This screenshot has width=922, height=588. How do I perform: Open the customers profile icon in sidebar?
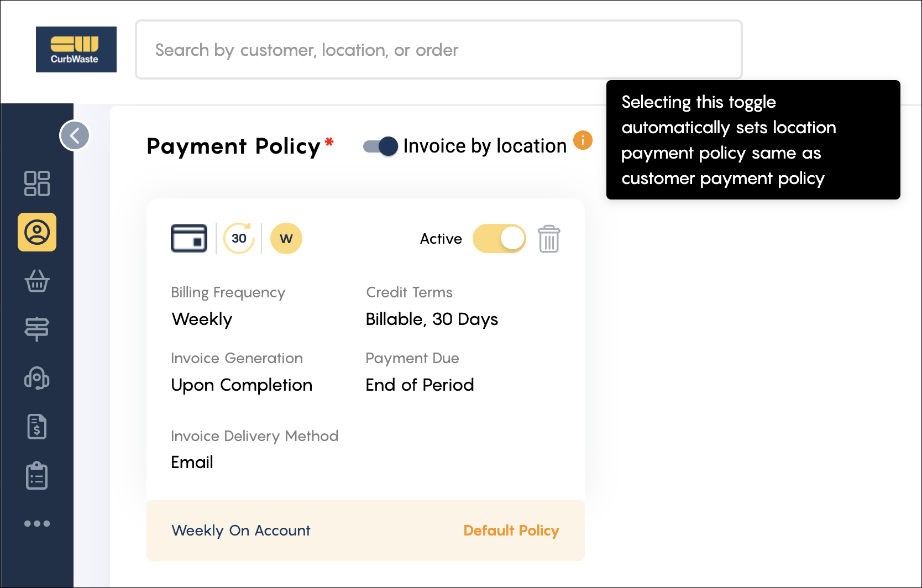(37, 232)
